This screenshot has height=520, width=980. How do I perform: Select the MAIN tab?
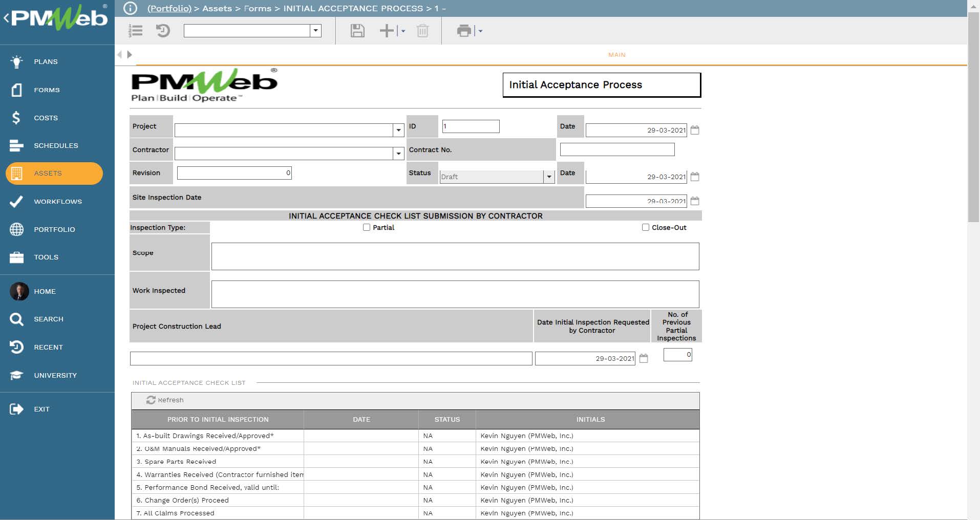(616, 55)
